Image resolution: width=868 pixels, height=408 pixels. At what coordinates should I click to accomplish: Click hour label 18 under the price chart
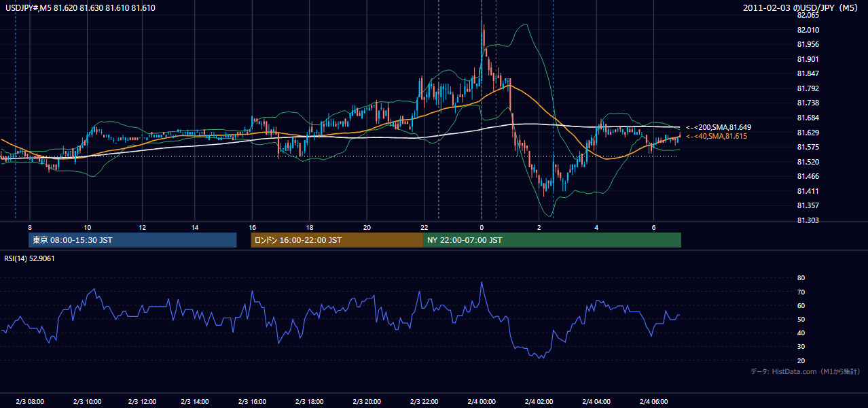tap(309, 227)
